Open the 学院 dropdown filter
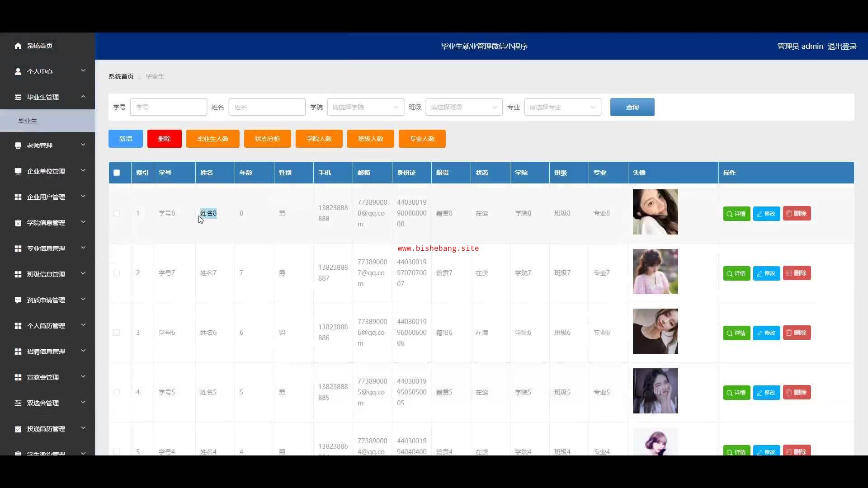Screen dimensions: 868x488 tap(365, 107)
